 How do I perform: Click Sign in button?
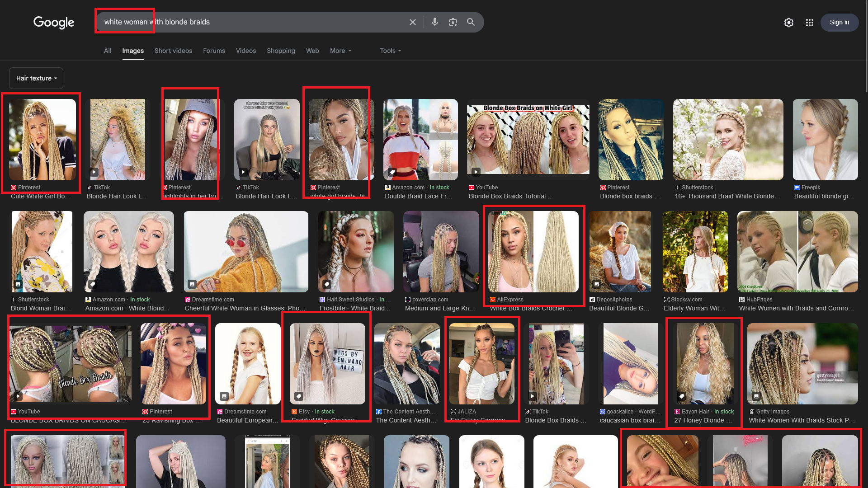[839, 22]
